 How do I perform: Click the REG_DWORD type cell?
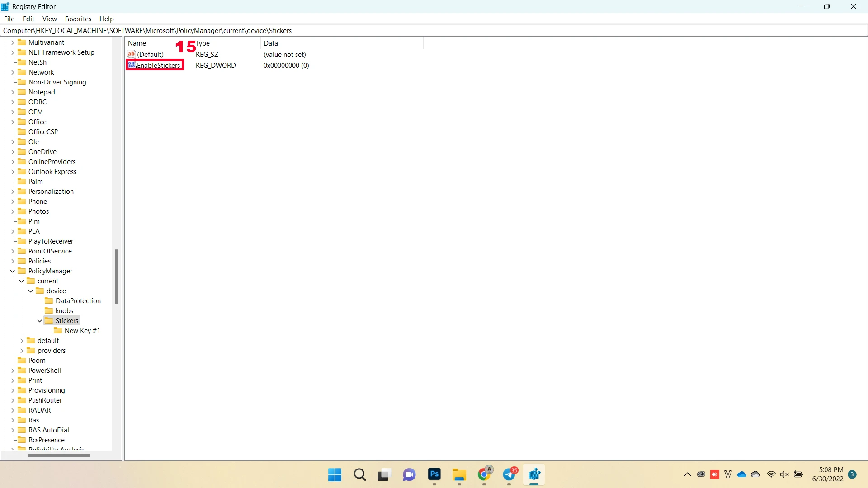coord(216,66)
